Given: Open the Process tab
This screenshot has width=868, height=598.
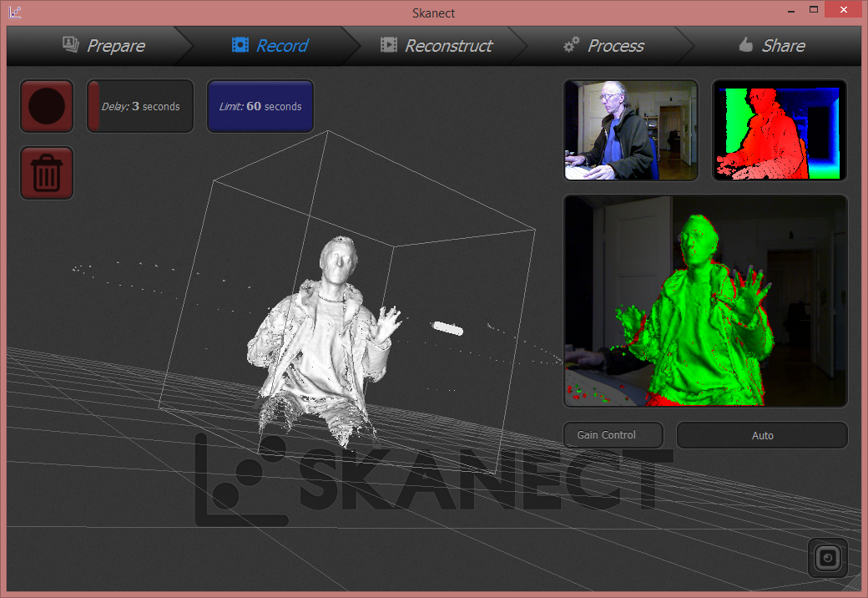Looking at the screenshot, I should [603, 45].
